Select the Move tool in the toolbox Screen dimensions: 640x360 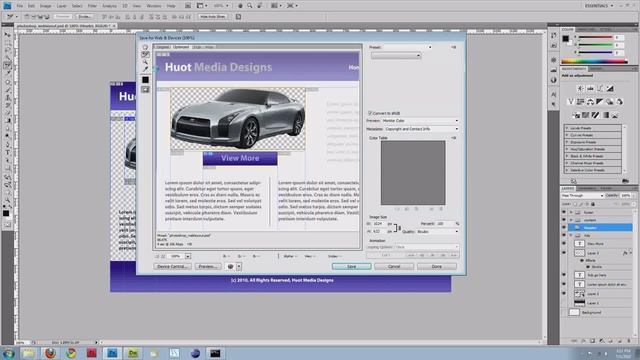pyautogui.click(x=7, y=35)
